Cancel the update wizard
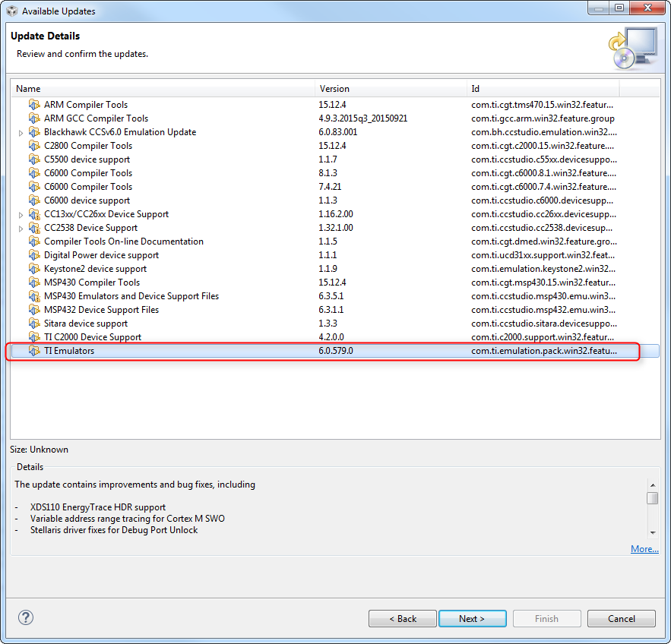Image resolution: width=671 pixels, height=644 pixels. (x=622, y=619)
